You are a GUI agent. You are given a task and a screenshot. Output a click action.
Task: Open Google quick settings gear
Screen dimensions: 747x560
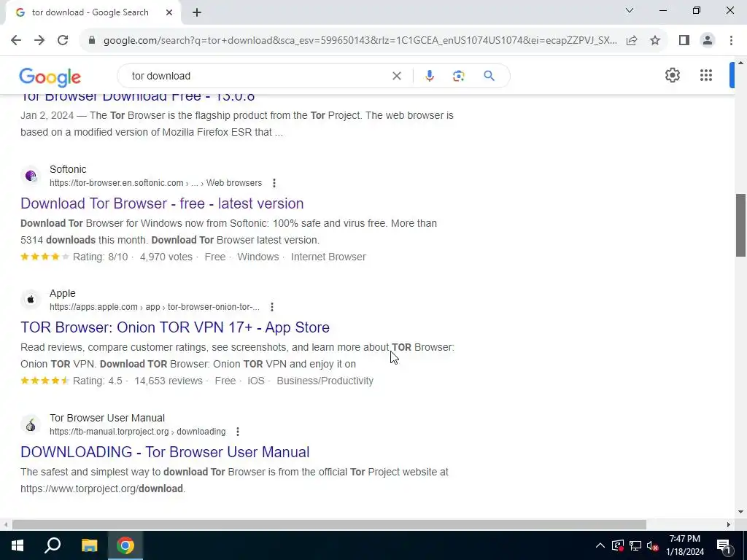pos(672,75)
